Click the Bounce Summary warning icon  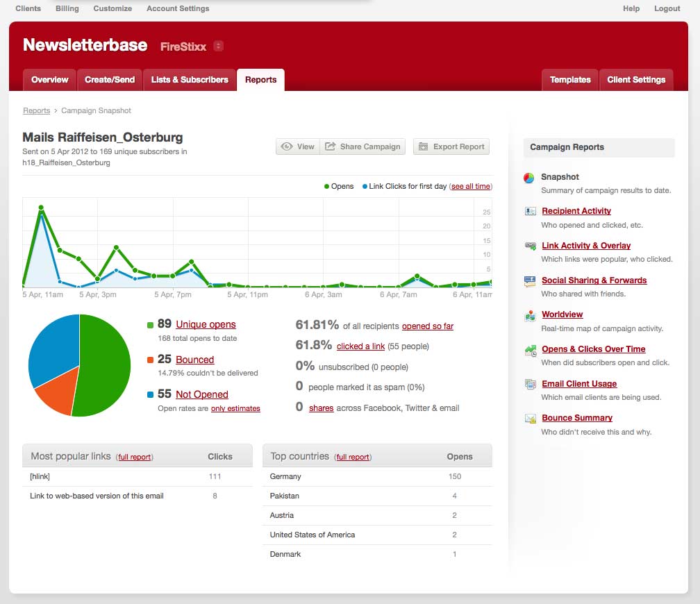[530, 419]
